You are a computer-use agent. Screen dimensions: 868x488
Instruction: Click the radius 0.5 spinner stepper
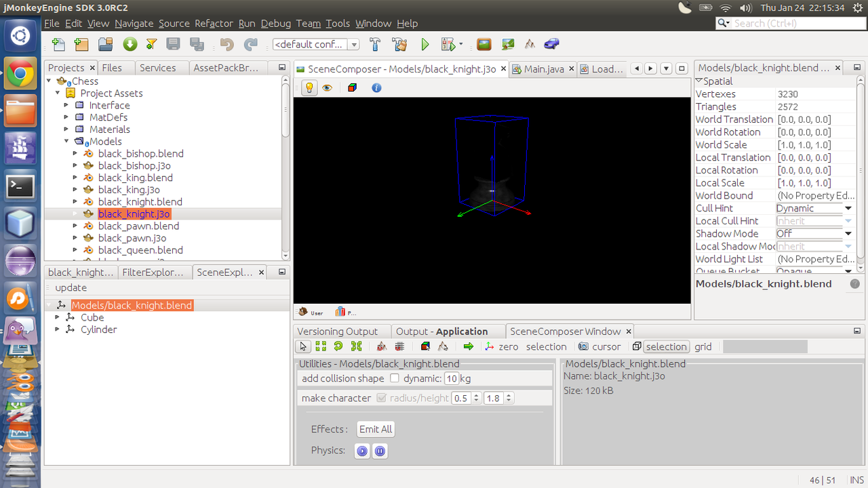(477, 398)
